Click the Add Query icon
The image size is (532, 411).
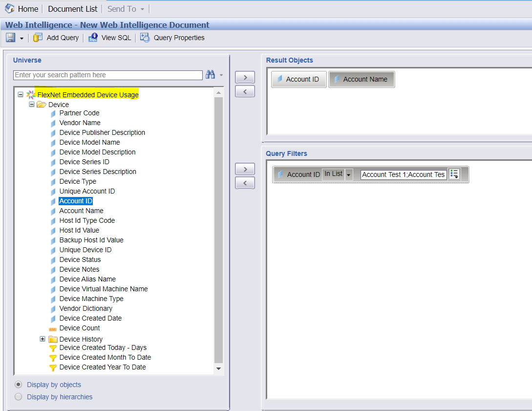click(38, 37)
